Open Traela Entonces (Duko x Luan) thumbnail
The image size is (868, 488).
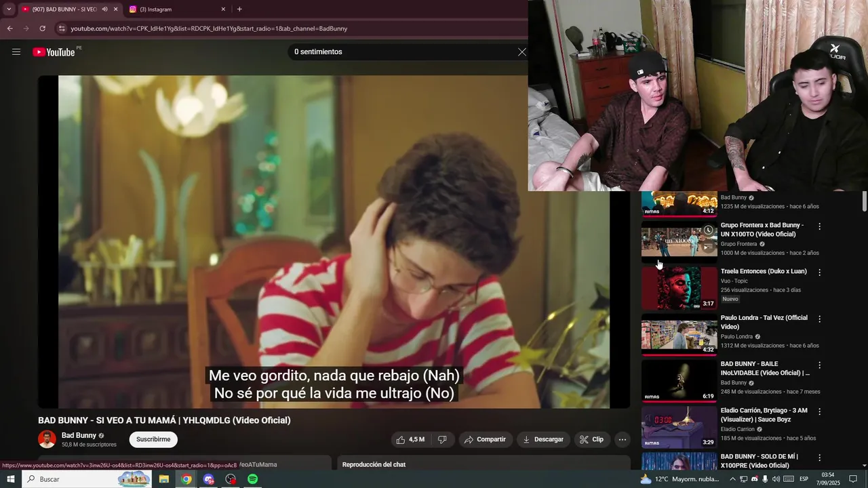point(679,288)
